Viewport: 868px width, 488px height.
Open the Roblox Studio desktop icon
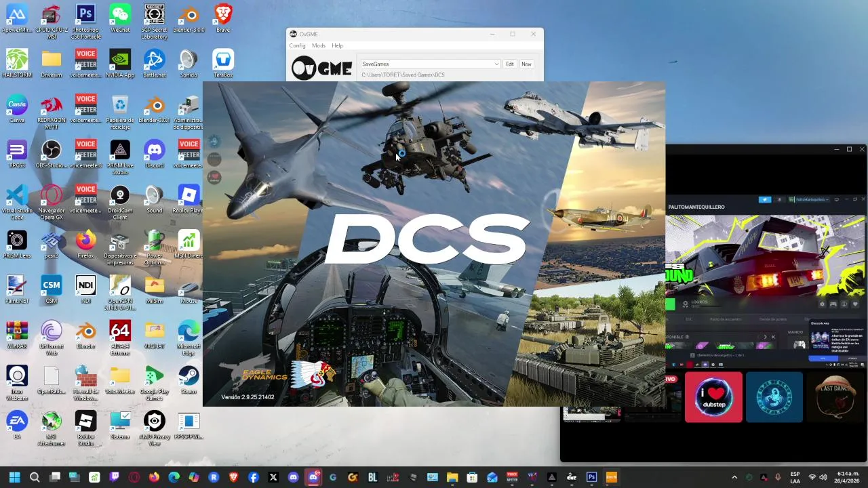[85, 428]
